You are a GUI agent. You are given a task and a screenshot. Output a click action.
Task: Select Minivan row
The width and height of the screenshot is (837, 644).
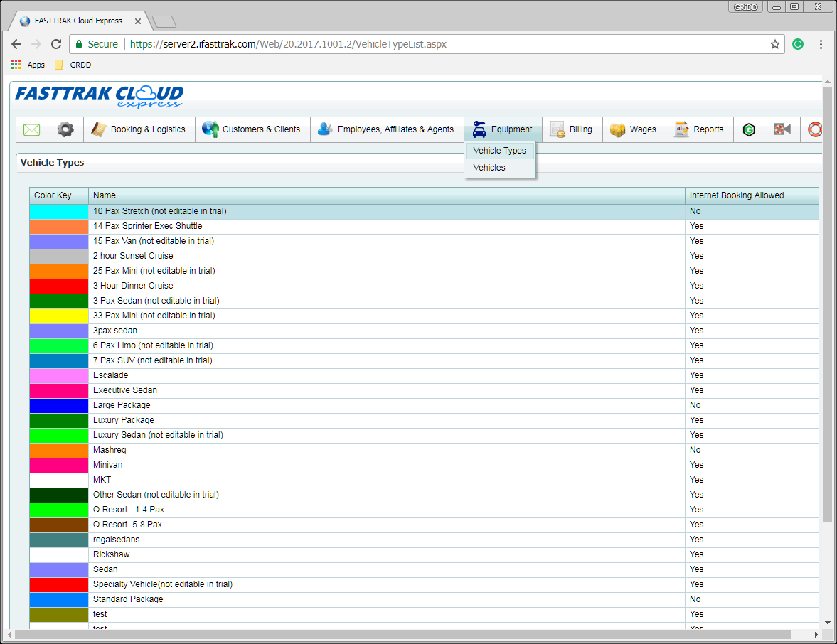click(424, 466)
